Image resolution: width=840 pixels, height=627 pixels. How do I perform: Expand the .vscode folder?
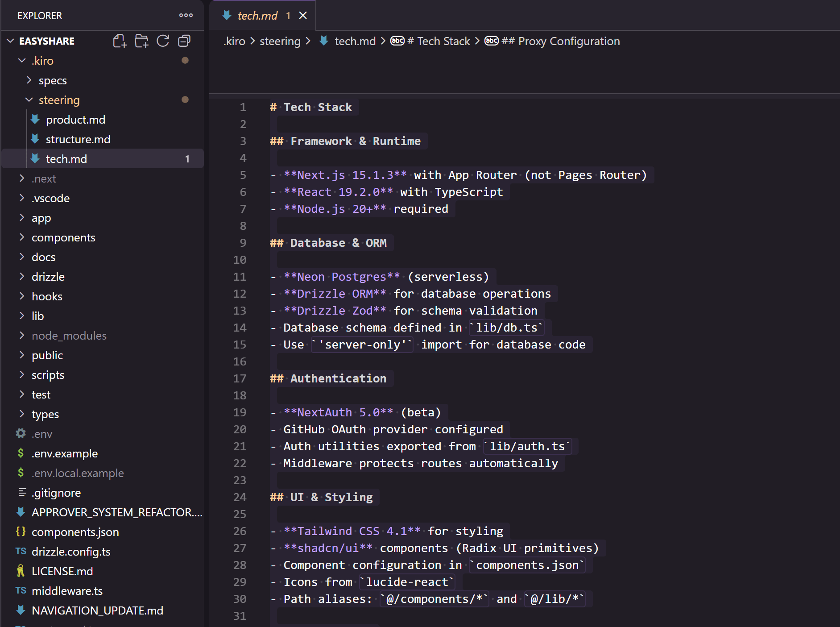tap(21, 198)
